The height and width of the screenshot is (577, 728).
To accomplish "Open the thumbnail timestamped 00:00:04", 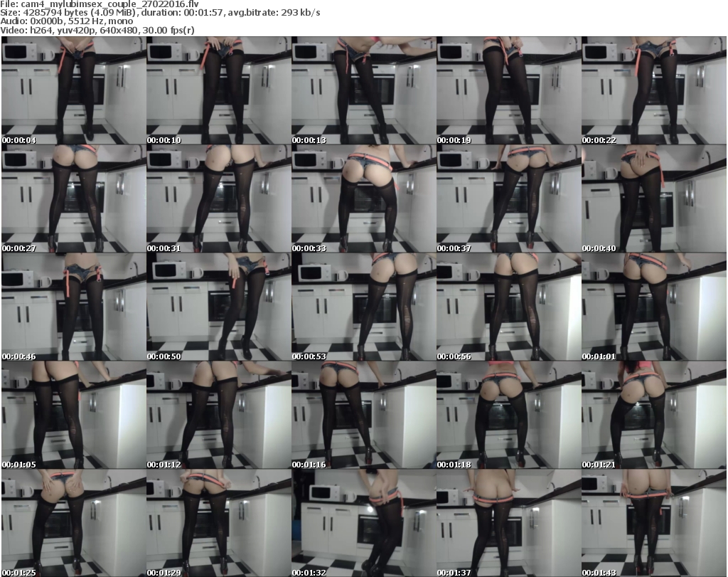I will pos(73,90).
